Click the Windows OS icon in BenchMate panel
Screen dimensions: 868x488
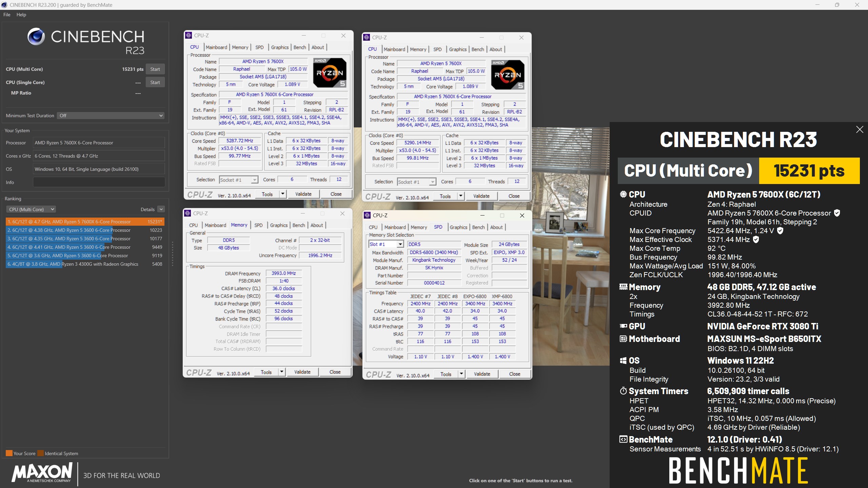click(623, 361)
